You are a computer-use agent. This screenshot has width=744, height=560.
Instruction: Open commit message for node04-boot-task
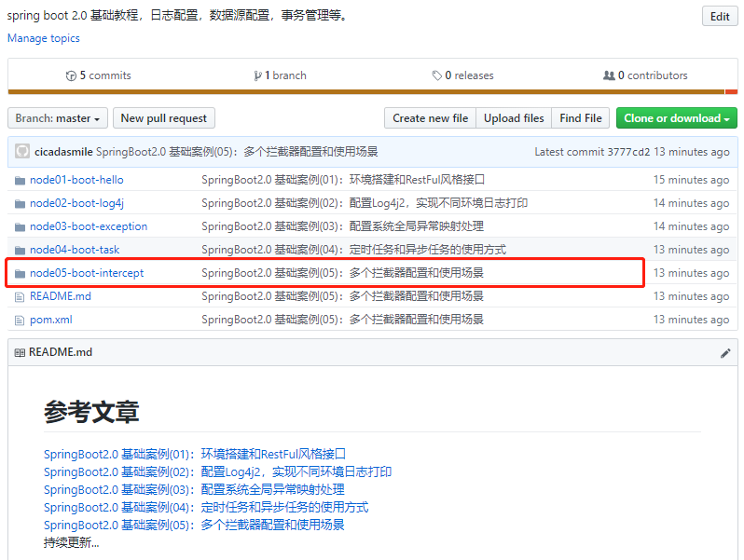(x=354, y=250)
